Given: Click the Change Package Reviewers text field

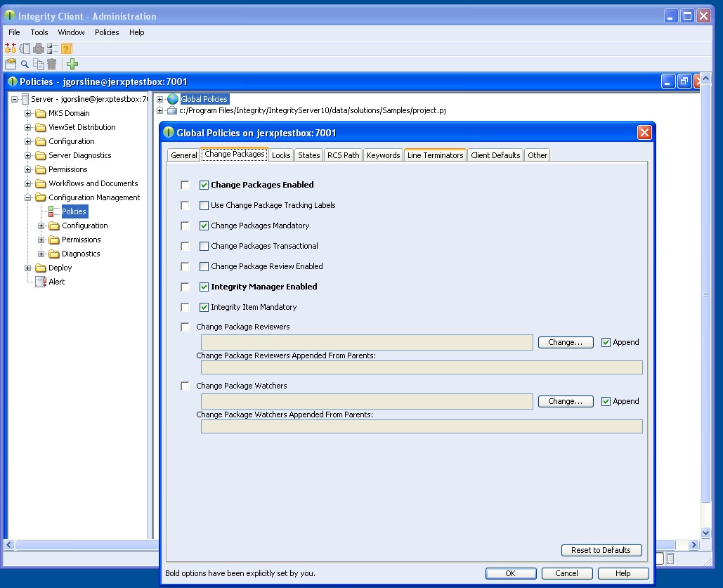Looking at the screenshot, I should pos(367,342).
